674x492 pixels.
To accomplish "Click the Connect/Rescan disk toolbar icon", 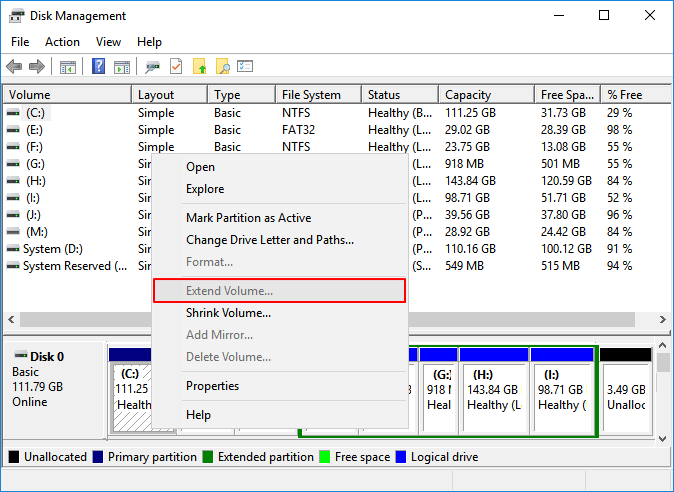I will (153, 67).
